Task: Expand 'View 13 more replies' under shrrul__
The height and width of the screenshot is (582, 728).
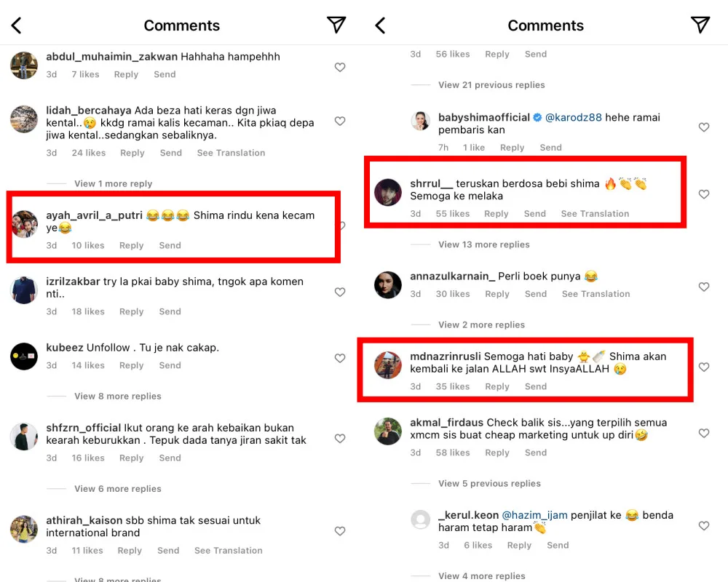Action: [483, 244]
